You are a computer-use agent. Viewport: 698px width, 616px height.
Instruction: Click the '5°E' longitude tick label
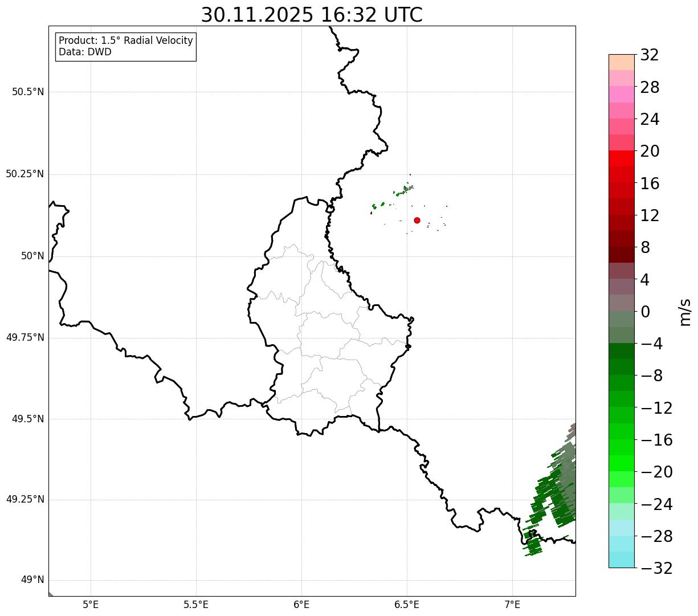pos(91,604)
